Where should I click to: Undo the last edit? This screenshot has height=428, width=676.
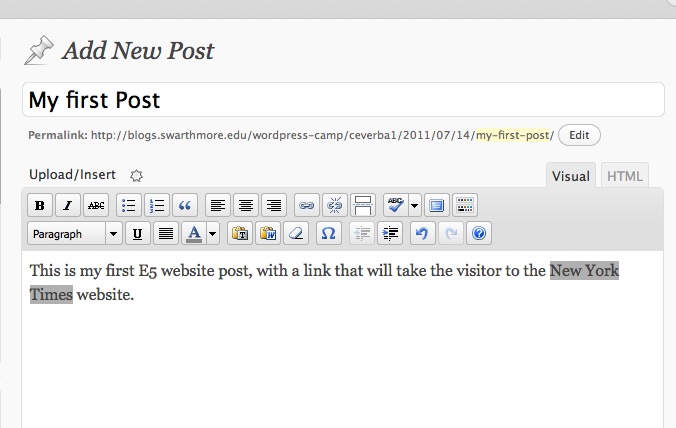422,234
